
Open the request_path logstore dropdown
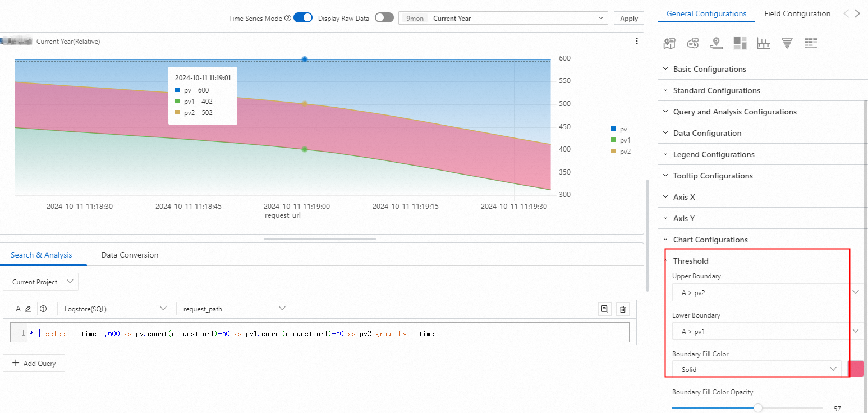coord(232,309)
